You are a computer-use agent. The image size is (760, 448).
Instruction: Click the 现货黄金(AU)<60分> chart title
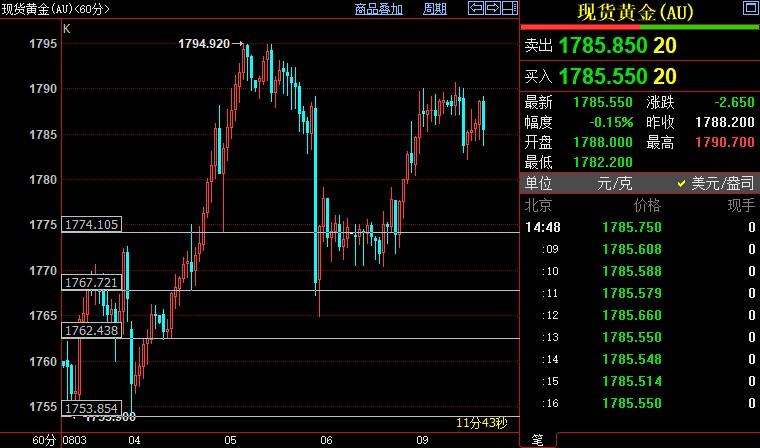56,9
